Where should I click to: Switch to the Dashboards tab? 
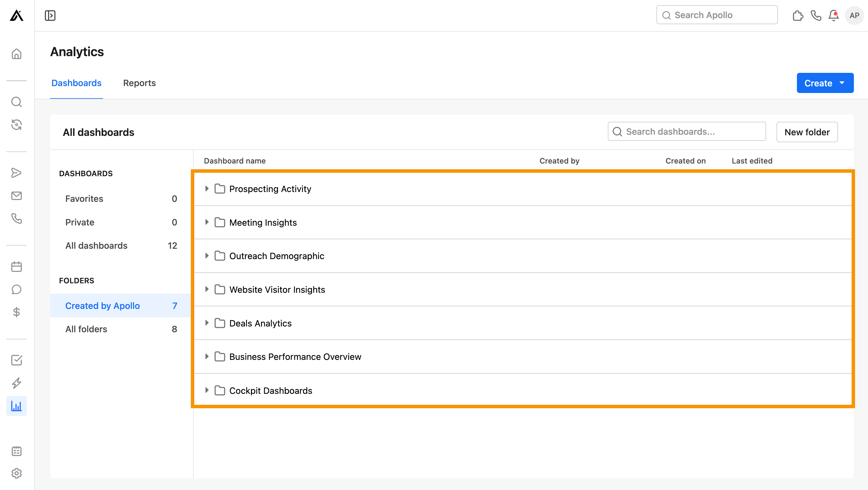click(77, 83)
